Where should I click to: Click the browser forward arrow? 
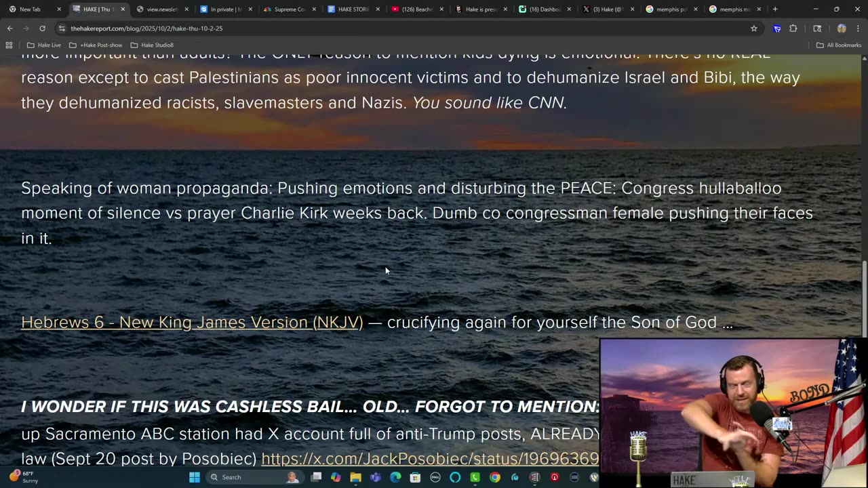[26, 28]
